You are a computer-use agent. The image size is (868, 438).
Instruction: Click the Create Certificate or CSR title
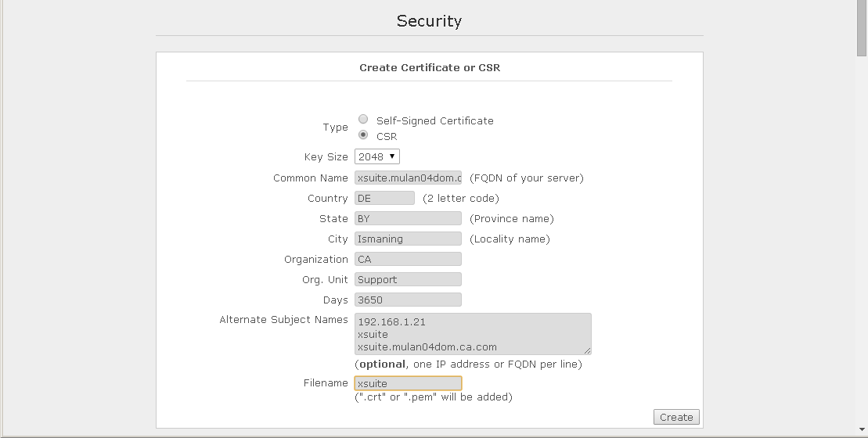pyautogui.click(x=430, y=67)
